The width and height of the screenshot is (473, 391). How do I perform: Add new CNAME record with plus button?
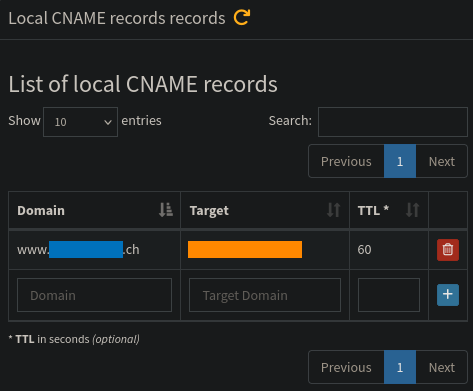pos(448,295)
